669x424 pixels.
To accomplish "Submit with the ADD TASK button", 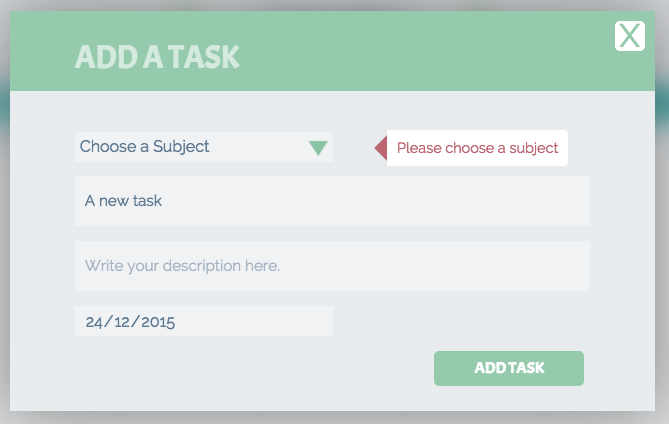I will coord(509,368).
